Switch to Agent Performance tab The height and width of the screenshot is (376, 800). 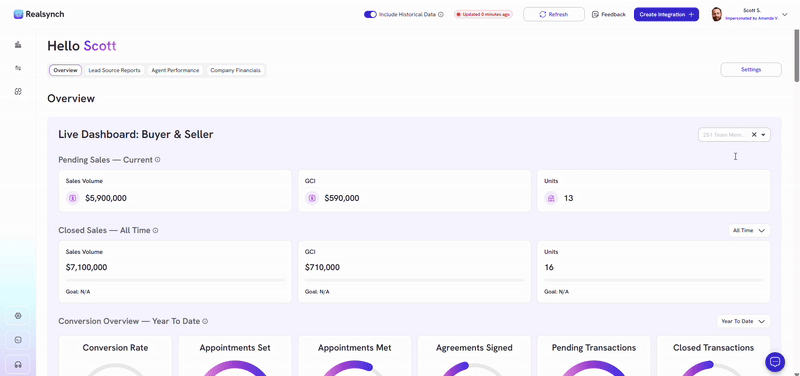(176, 70)
